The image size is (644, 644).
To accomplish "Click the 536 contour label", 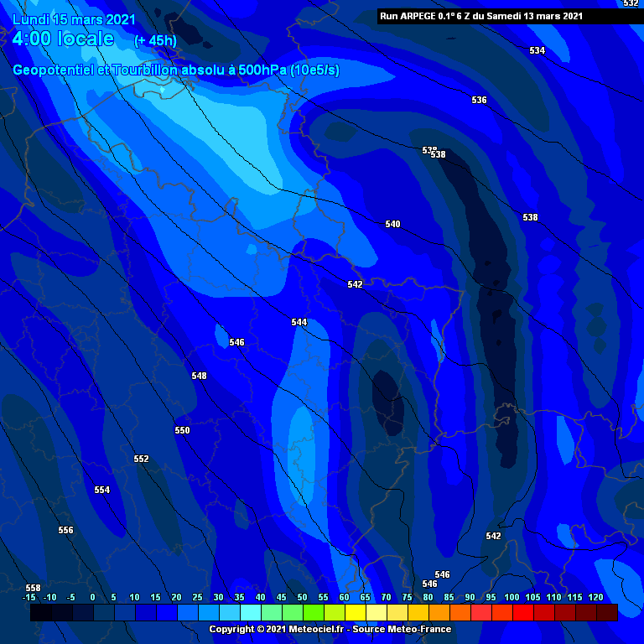I will tap(479, 101).
